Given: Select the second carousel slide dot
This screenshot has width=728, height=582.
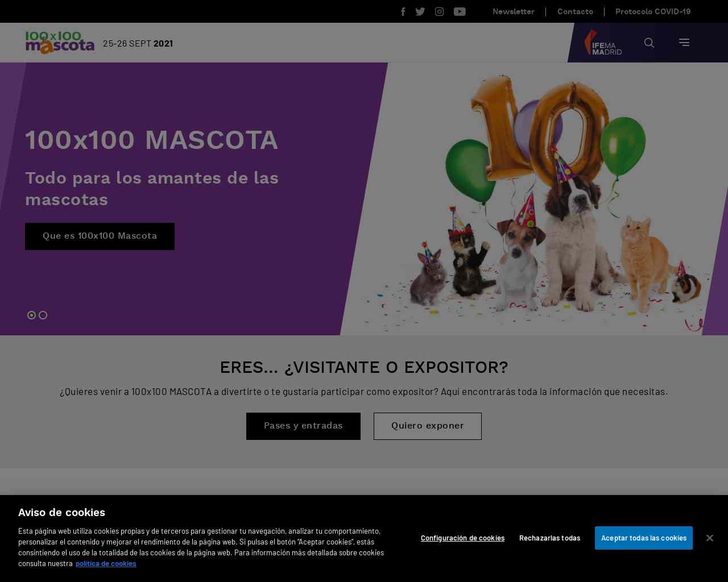Looking at the screenshot, I should (x=43, y=315).
